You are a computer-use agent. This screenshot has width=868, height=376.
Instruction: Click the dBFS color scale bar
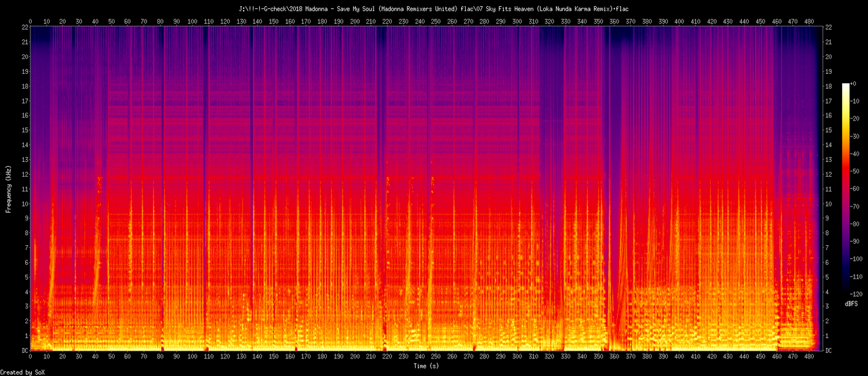coord(845,189)
